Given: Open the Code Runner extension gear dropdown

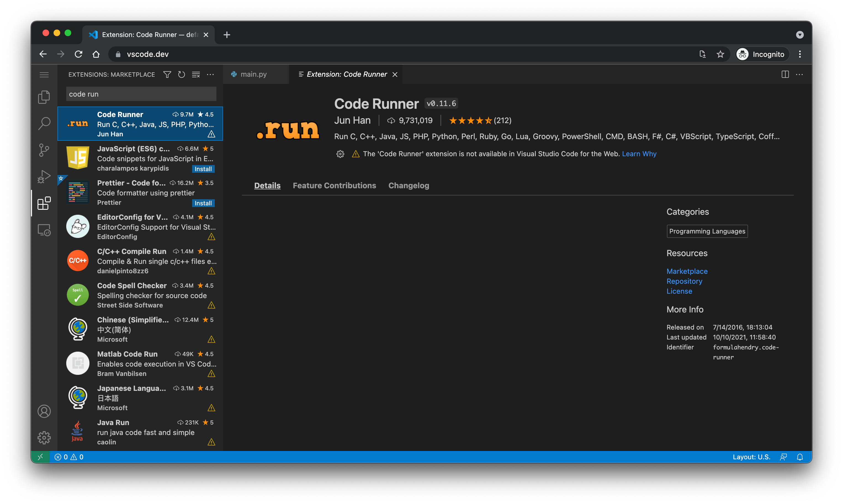Looking at the screenshot, I should click(x=340, y=154).
